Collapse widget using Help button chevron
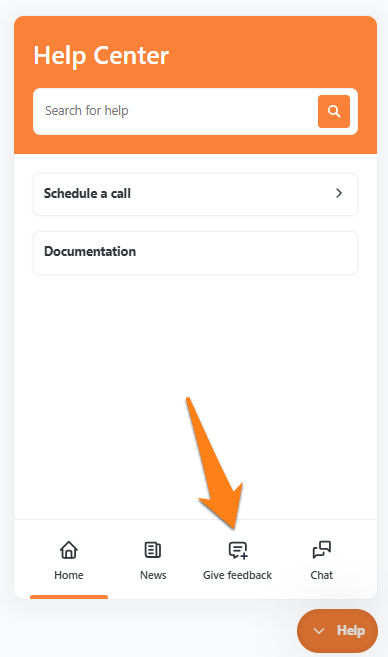 (x=319, y=631)
